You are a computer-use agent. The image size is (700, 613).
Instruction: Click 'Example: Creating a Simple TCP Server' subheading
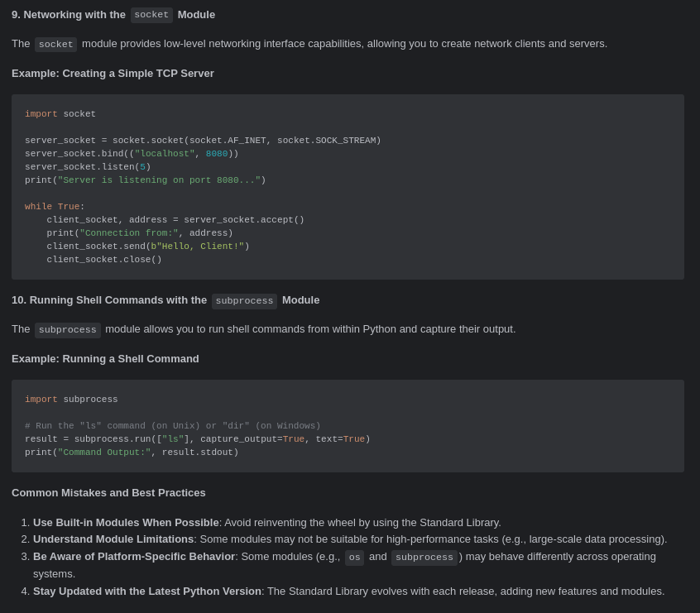(113, 74)
